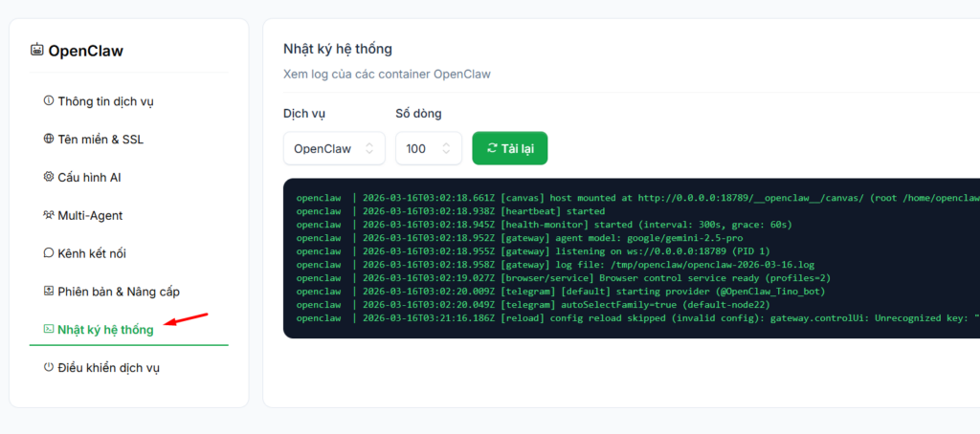Click the terminal icon beside Nhật ký hệ thống
Image resolution: width=980 pixels, height=434 pixels.
coord(49,329)
